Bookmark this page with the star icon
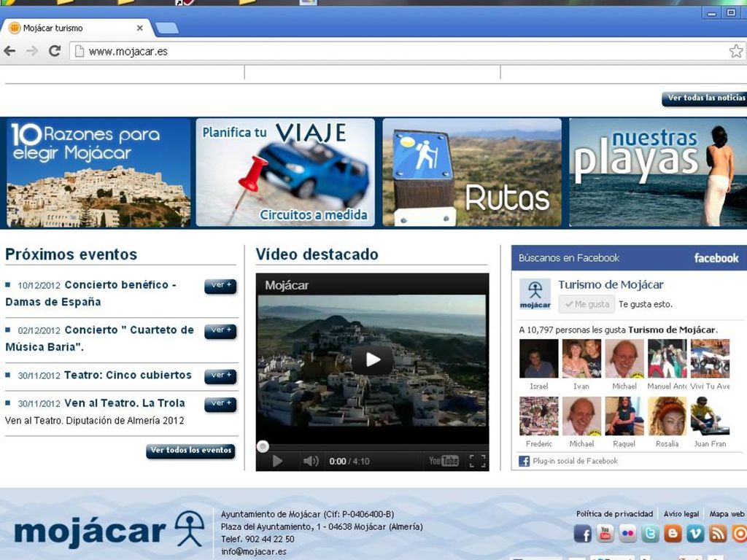 [x=735, y=51]
